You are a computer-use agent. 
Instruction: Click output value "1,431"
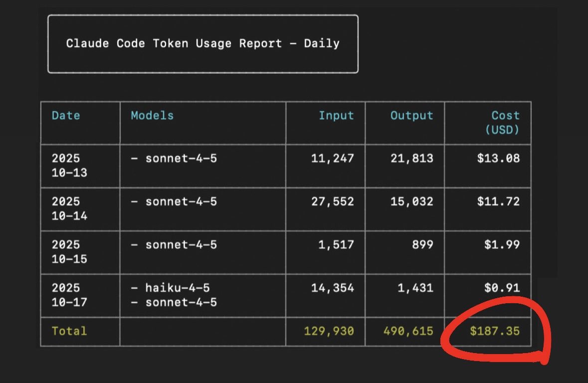click(415, 288)
